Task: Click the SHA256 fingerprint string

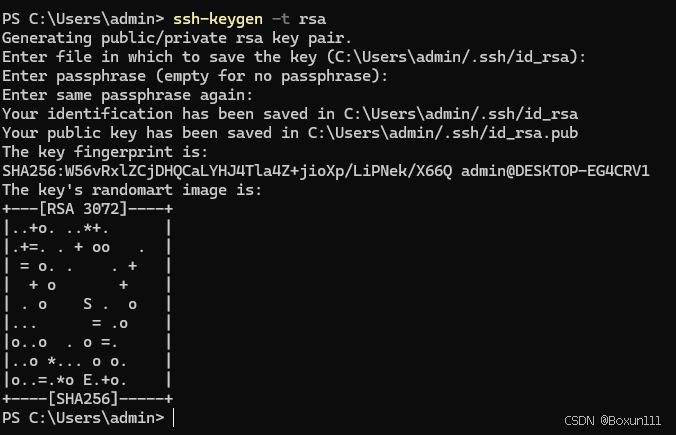Action: pos(227,171)
